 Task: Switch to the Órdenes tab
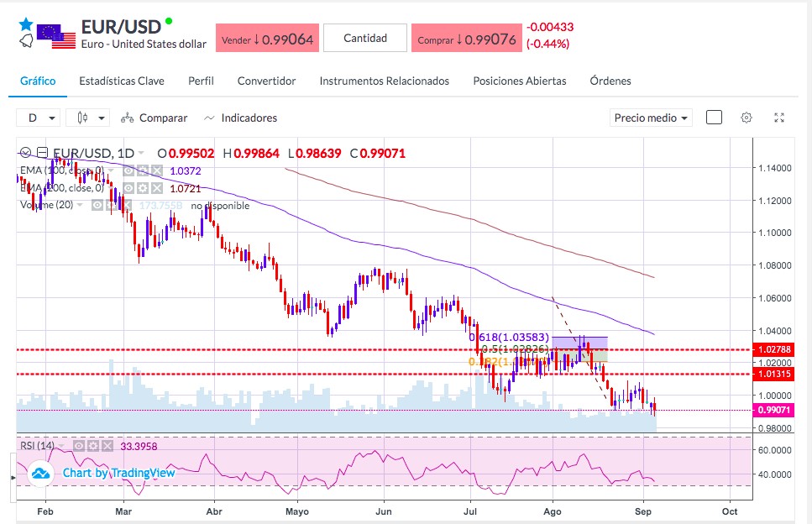610,81
